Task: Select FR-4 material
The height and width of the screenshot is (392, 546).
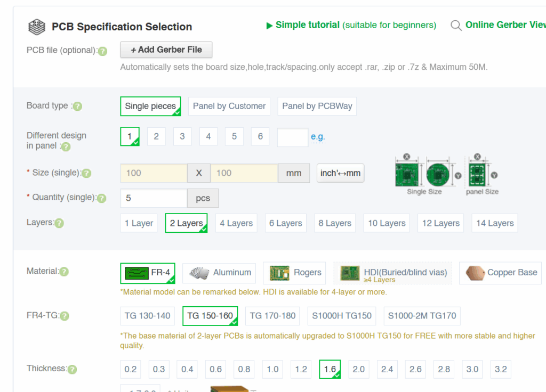Action: [148, 273]
